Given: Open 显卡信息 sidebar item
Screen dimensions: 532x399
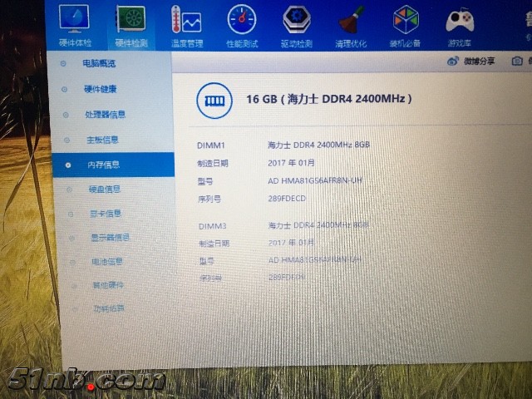Looking at the screenshot, I should point(106,214).
